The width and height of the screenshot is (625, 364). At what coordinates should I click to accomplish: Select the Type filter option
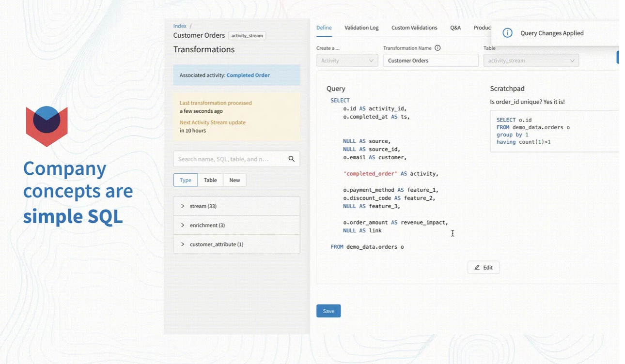point(186,180)
